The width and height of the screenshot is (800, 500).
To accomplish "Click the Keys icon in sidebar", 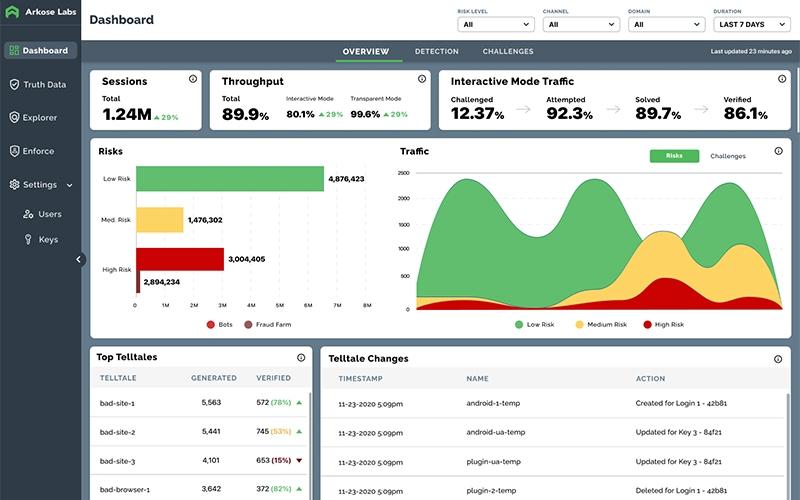I will point(28,239).
